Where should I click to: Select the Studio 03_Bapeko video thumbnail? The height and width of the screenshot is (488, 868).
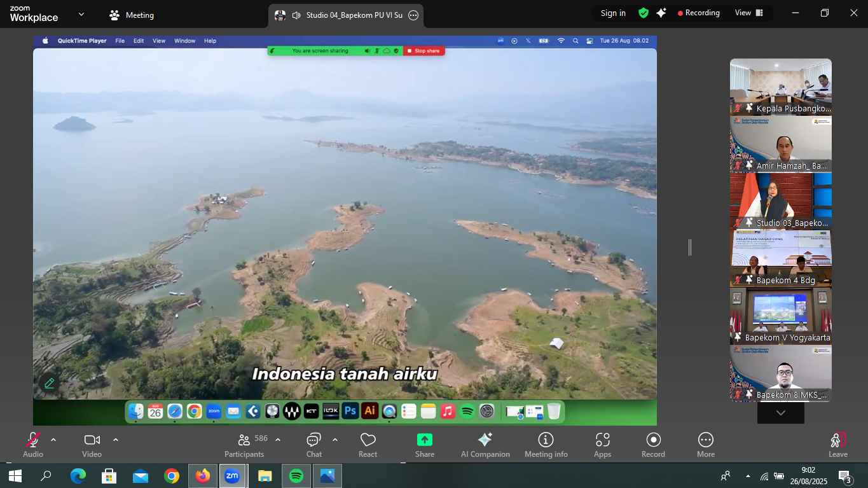(x=781, y=202)
